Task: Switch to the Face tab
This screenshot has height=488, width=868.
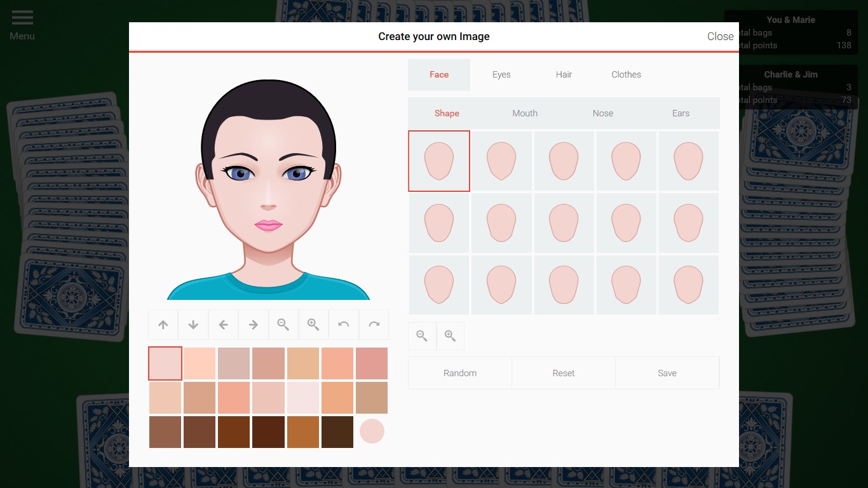Action: pos(439,74)
